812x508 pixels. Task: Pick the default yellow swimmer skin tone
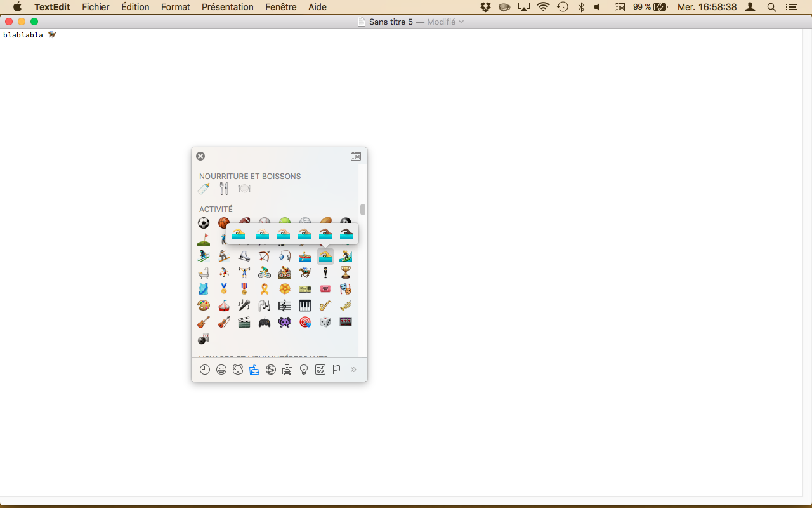(x=239, y=234)
